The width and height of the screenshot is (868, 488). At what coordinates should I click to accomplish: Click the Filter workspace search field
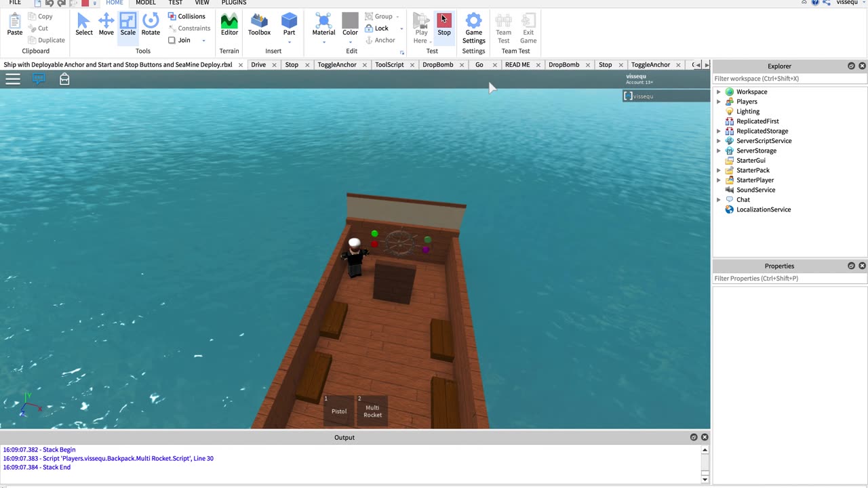pyautogui.click(x=789, y=79)
